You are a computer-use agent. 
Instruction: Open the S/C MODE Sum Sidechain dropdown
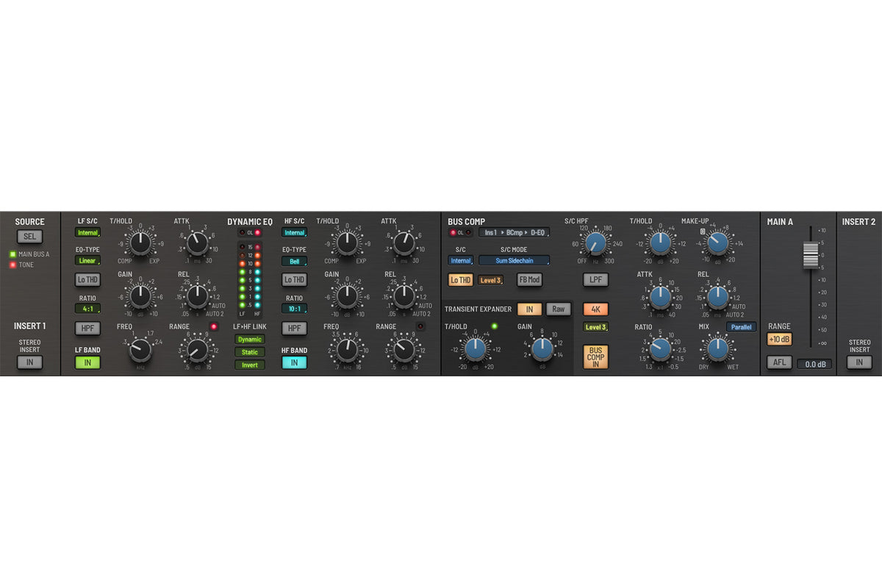pyautogui.click(x=514, y=260)
